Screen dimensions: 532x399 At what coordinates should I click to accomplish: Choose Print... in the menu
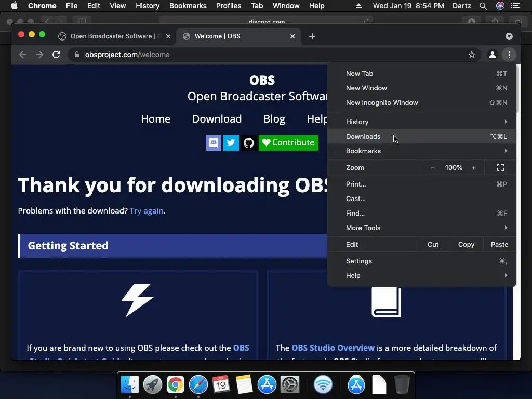[x=422, y=184]
